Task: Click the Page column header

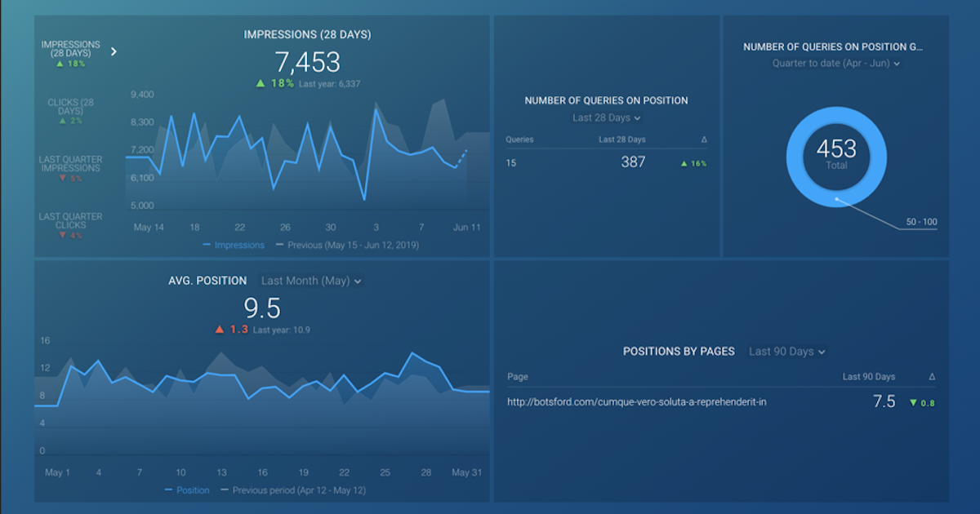Action: (x=517, y=377)
